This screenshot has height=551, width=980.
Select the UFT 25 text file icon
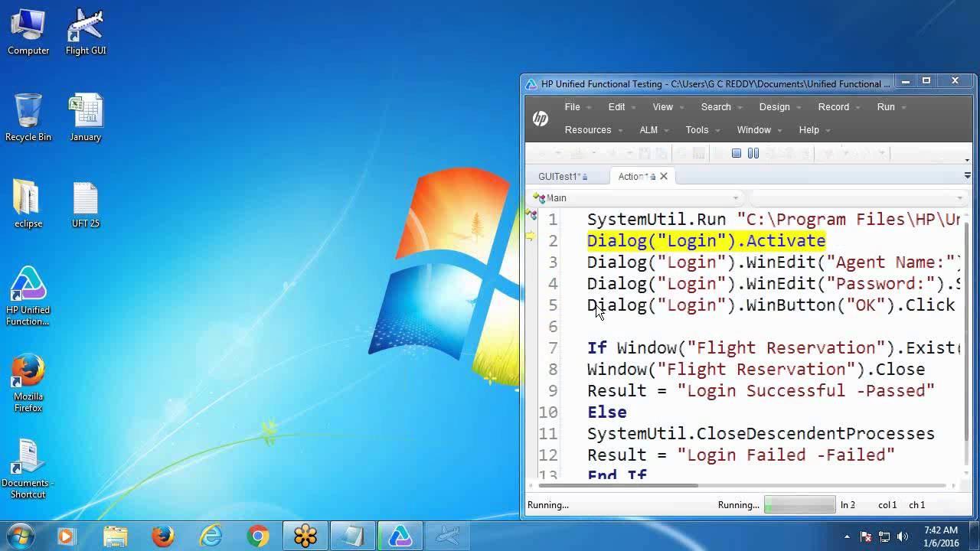[86, 204]
